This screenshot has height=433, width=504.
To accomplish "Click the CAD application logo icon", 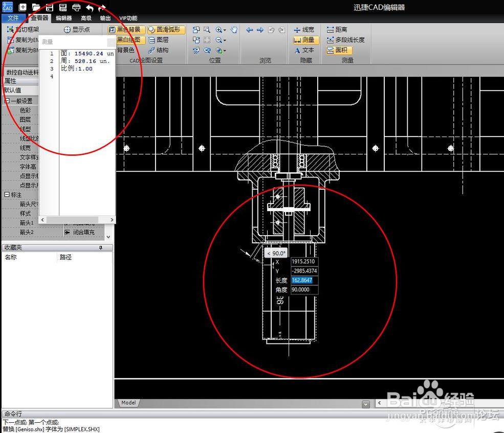I will point(7,7).
